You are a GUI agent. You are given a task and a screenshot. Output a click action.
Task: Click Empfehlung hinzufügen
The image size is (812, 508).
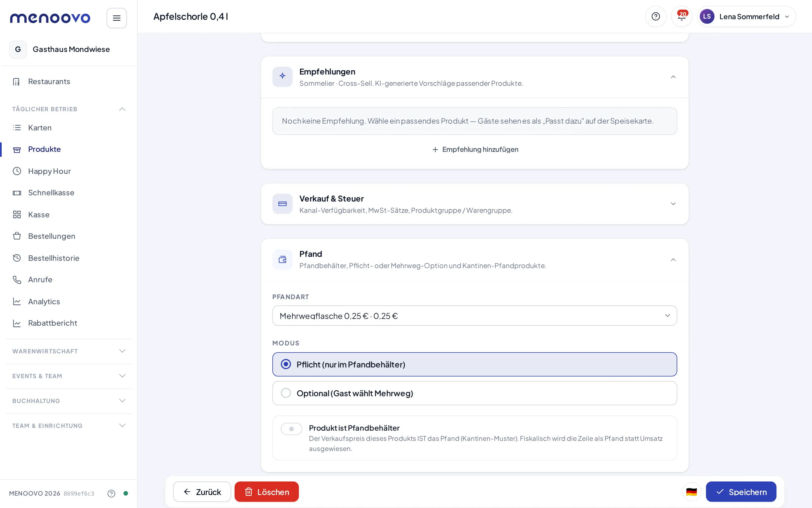(x=475, y=150)
